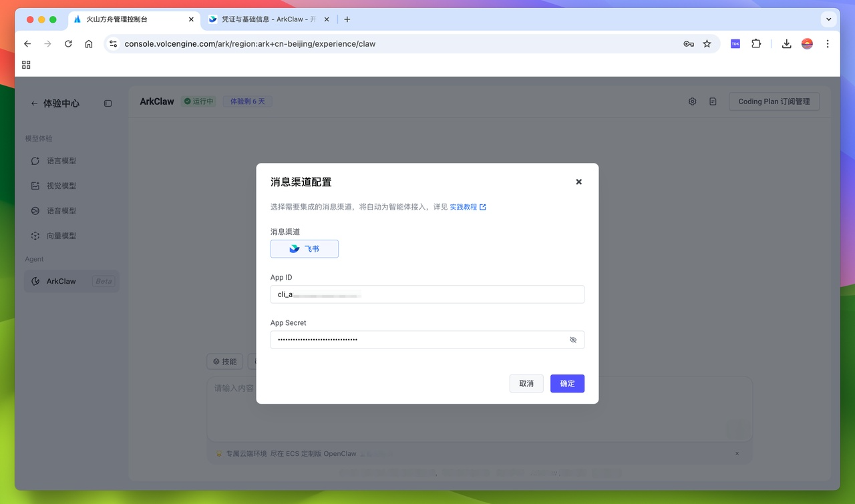This screenshot has height=504, width=855.
Task: Open browser downloads from the toolbar
Action: pos(786,43)
